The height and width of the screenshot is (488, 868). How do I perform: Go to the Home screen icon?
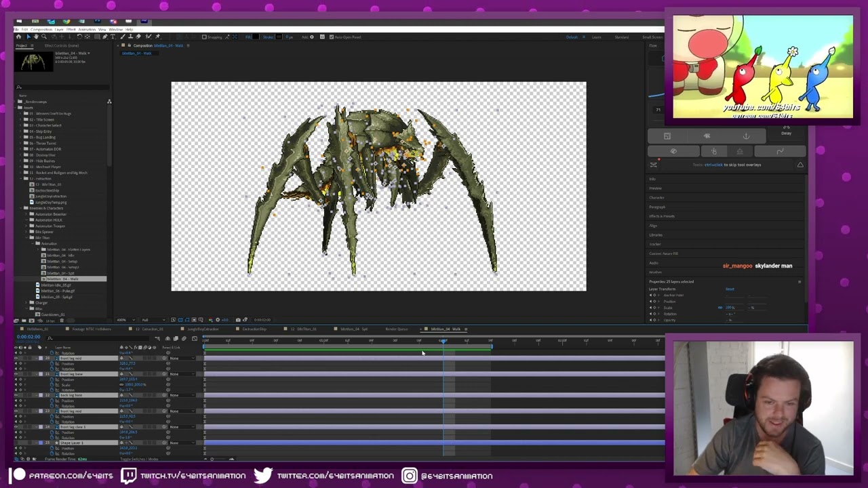coord(18,37)
